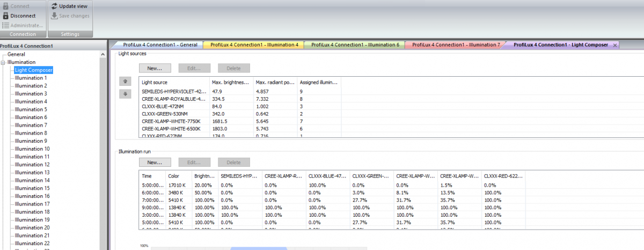Click the Brightn... column header

tap(205, 176)
